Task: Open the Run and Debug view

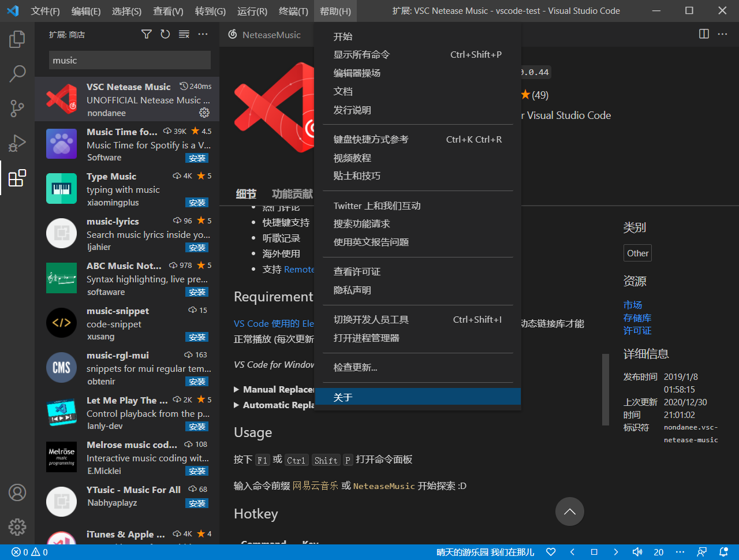Action: point(17,143)
